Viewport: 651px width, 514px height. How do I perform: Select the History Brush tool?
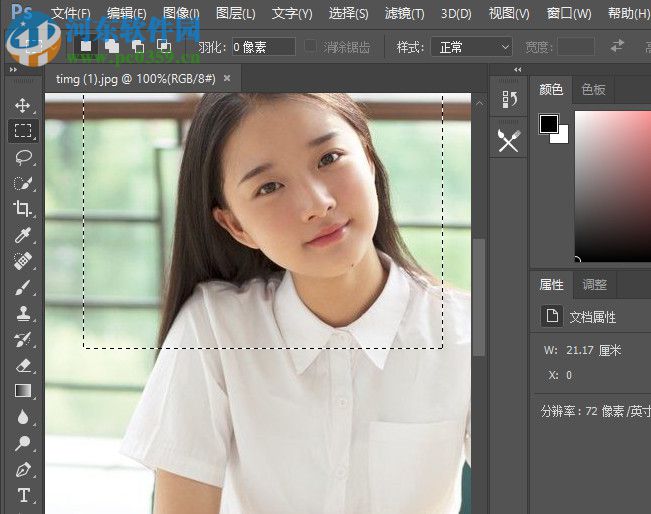(x=23, y=340)
